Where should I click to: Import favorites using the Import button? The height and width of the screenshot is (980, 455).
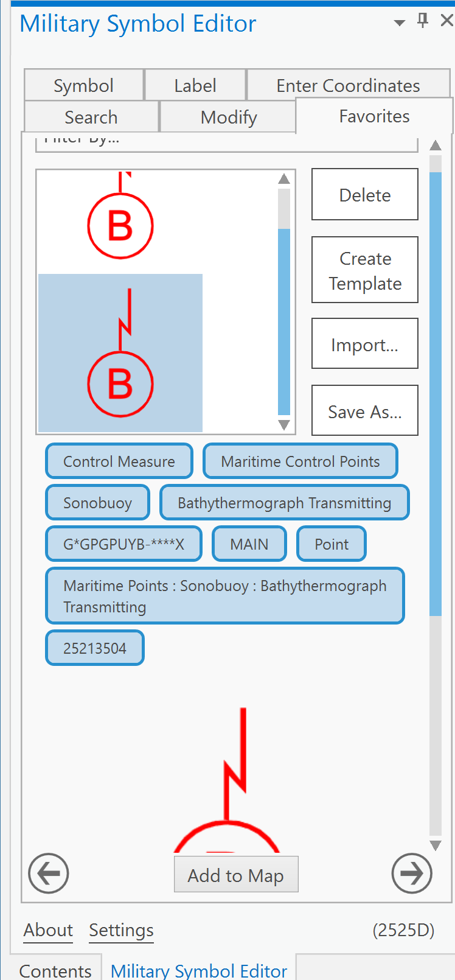[x=364, y=343]
